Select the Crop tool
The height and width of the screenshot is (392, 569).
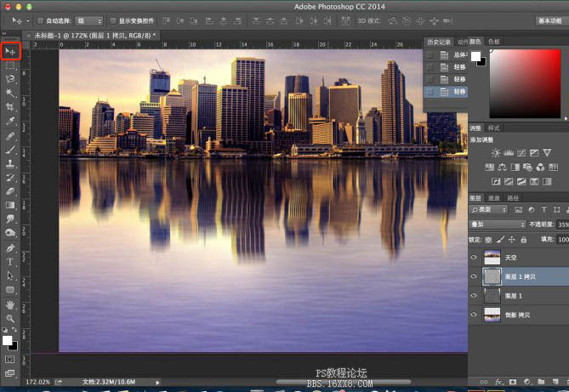pos(10,106)
